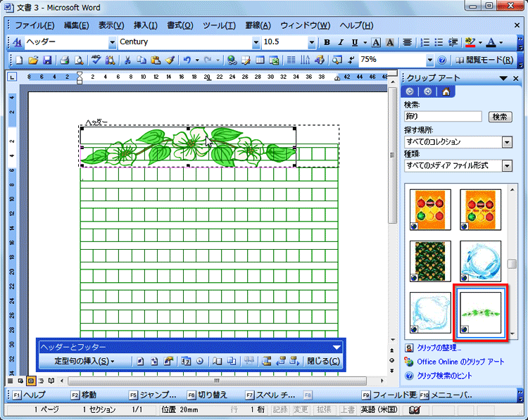Screen dimensions: 528x420
Task: Apply font color with the A button
Action: (x=491, y=42)
